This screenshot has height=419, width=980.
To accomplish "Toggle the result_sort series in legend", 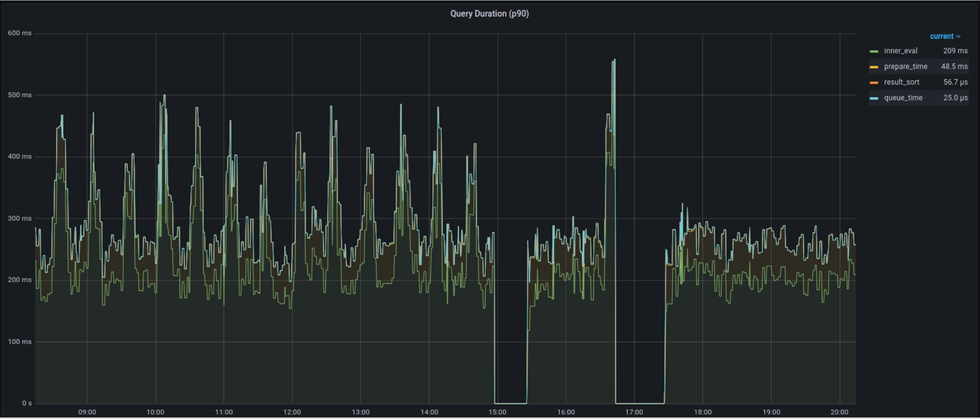I will [901, 82].
